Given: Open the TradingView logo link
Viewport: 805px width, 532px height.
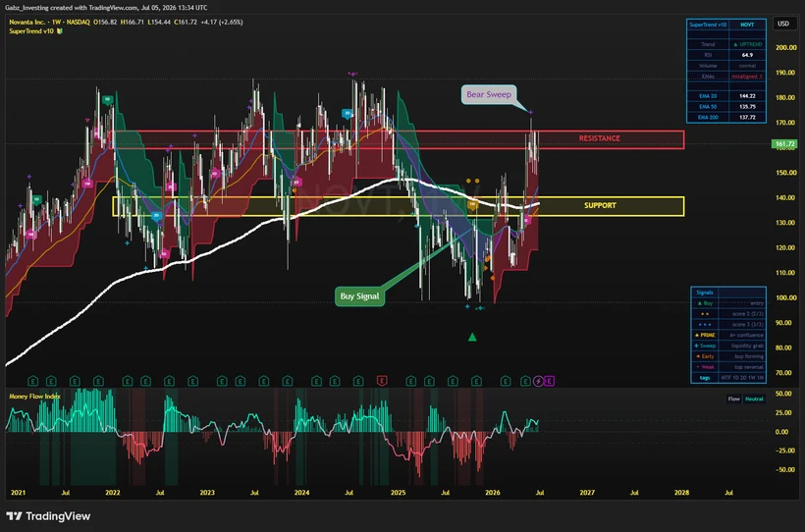Looking at the screenshot, I should (x=48, y=516).
